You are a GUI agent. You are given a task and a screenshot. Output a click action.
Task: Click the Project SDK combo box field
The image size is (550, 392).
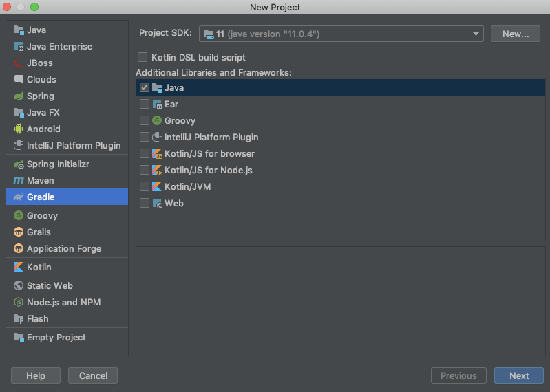(341, 34)
